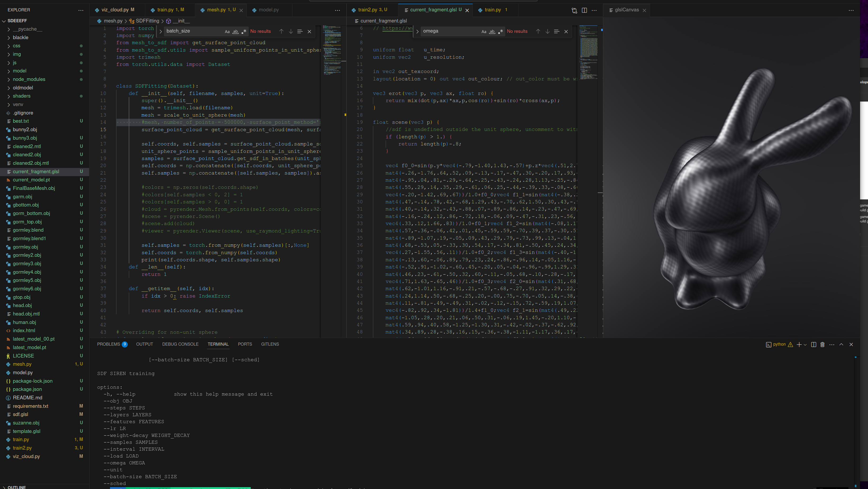Open the GITLENS panel tab

click(270, 344)
